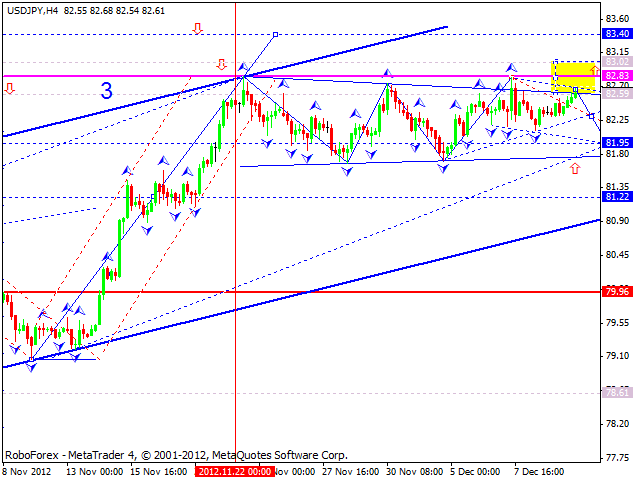Click the red down arrow near the 83.40 line
640x480 pixels.
pyautogui.click(x=197, y=29)
